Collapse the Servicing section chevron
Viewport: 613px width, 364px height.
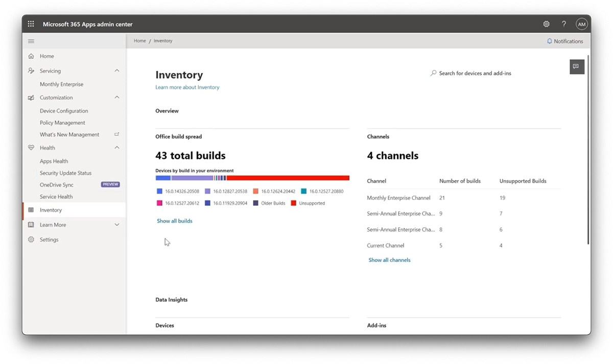pos(117,71)
